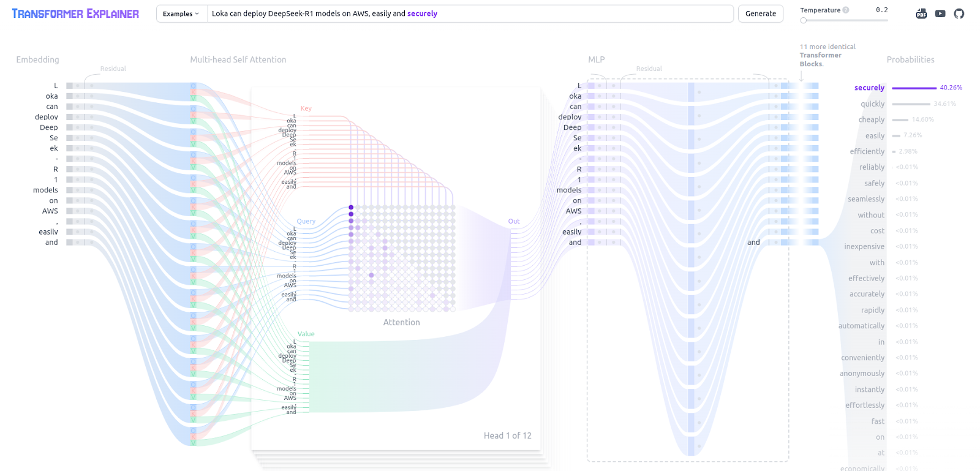Click the 'deploy' token in Embedding column
Screen dimensions: 980x471
click(x=47, y=117)
